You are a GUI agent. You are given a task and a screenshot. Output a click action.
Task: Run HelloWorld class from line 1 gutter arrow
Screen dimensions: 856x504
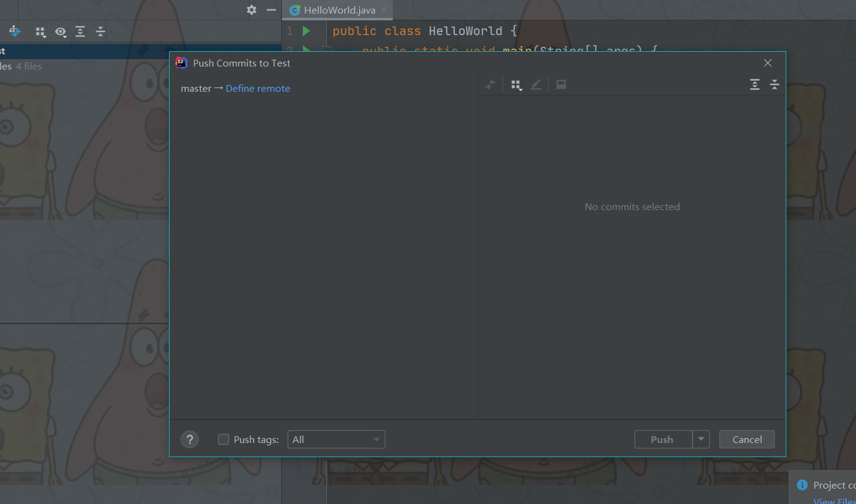(307, 31)
